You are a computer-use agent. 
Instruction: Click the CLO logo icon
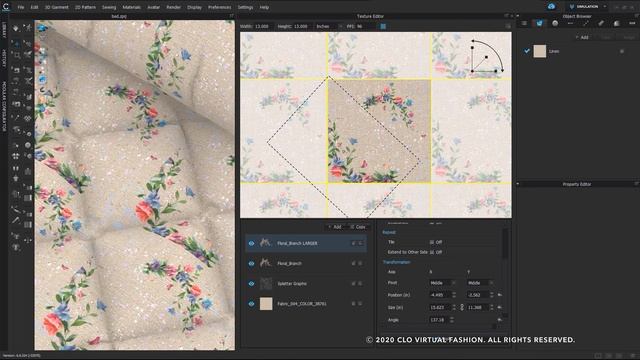coord(6,7)
